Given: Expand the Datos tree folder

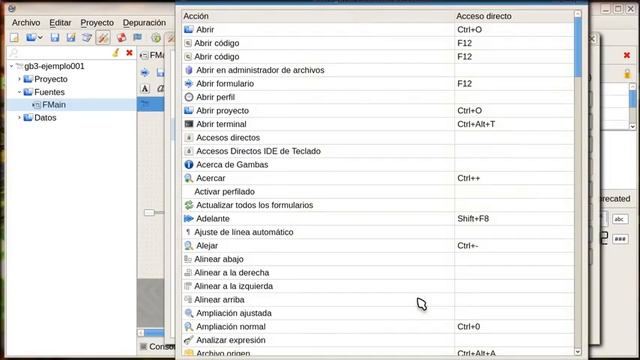Looking at the screenshot, I should pos(19,118).
